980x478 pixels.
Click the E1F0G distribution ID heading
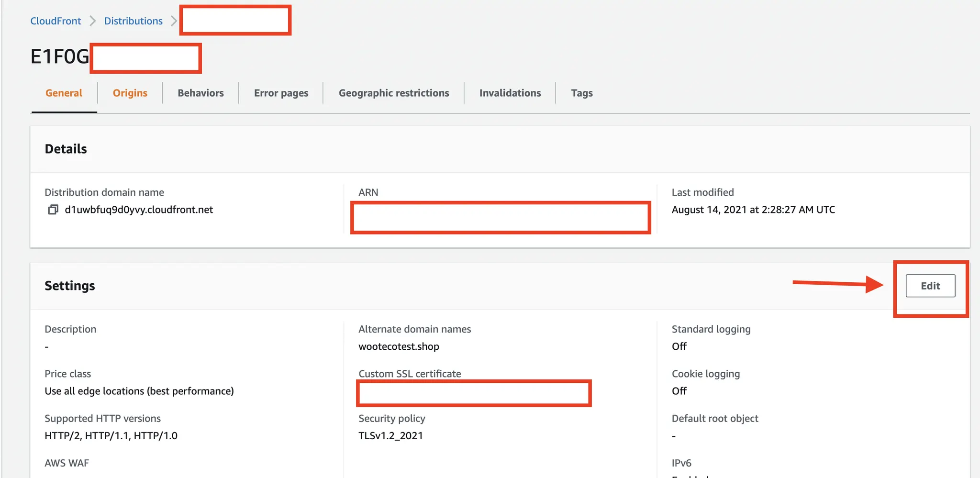coord(60,56)
